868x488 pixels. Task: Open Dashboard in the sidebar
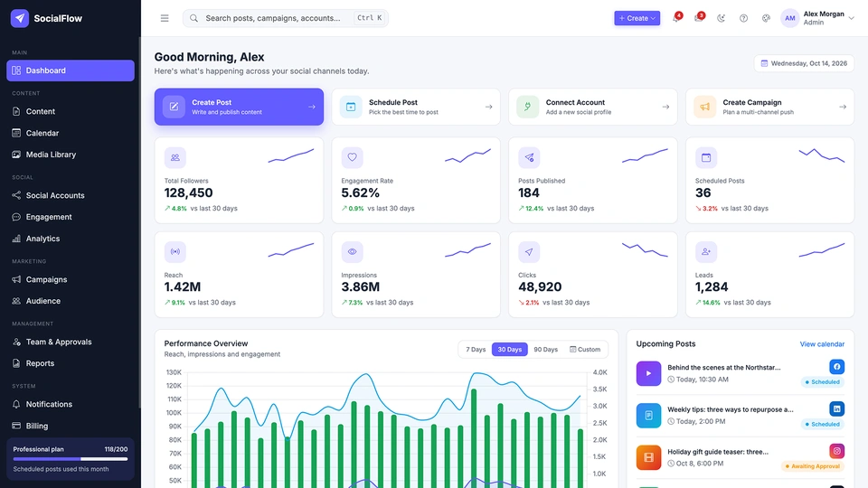point(71,70)
